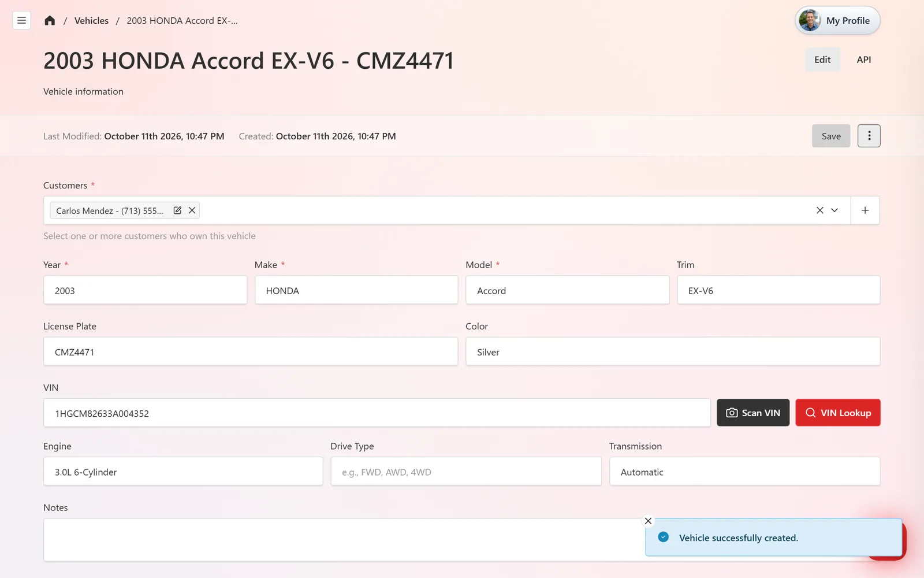
Task: Click the Last Modified date text
Action: [164, 136]
